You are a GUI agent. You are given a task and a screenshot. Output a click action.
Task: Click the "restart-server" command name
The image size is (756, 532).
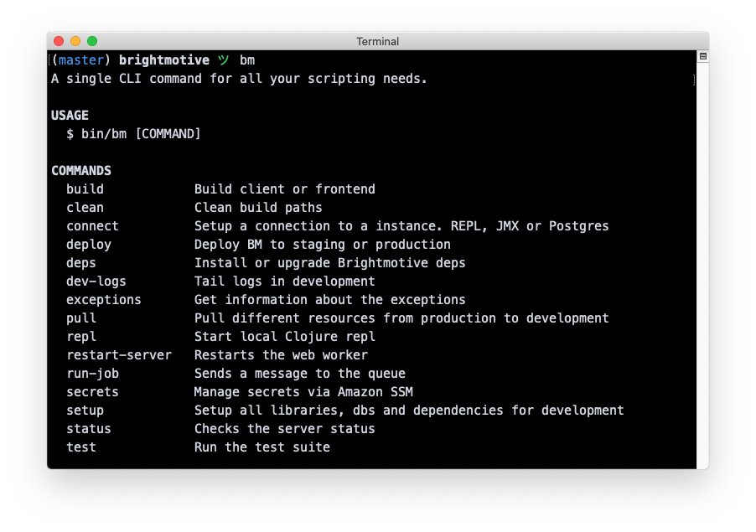tap(119, 355)
